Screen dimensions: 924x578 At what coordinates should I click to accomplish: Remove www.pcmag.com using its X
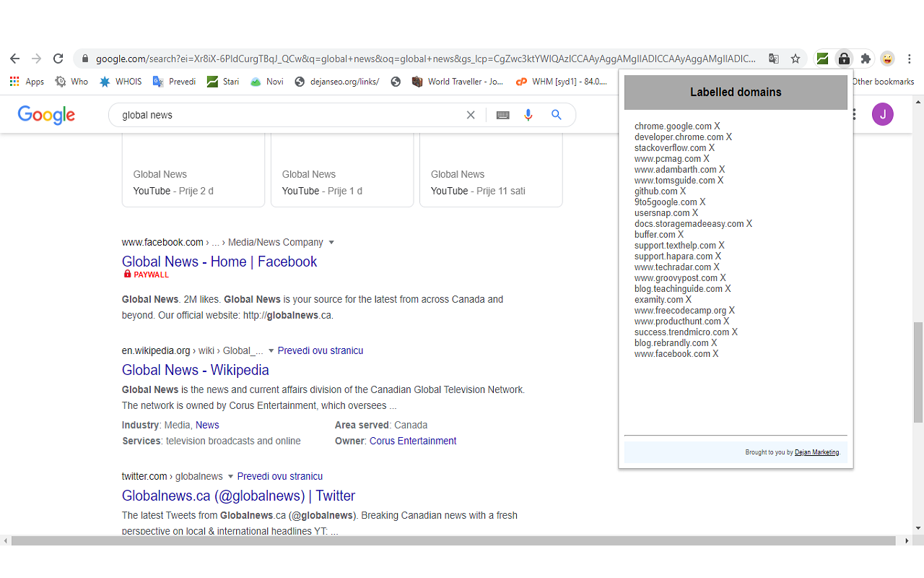pos(707,159)
